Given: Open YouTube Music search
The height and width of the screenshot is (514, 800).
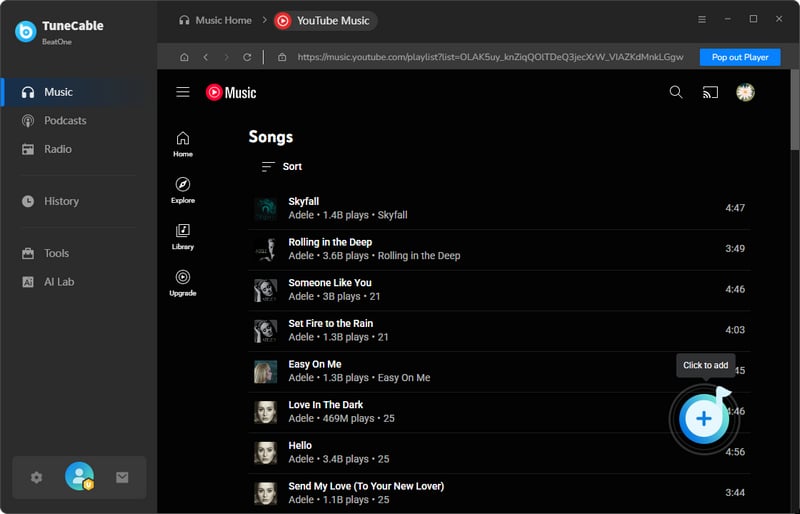Looking at the screenshot, I should (x=676, y=92).
